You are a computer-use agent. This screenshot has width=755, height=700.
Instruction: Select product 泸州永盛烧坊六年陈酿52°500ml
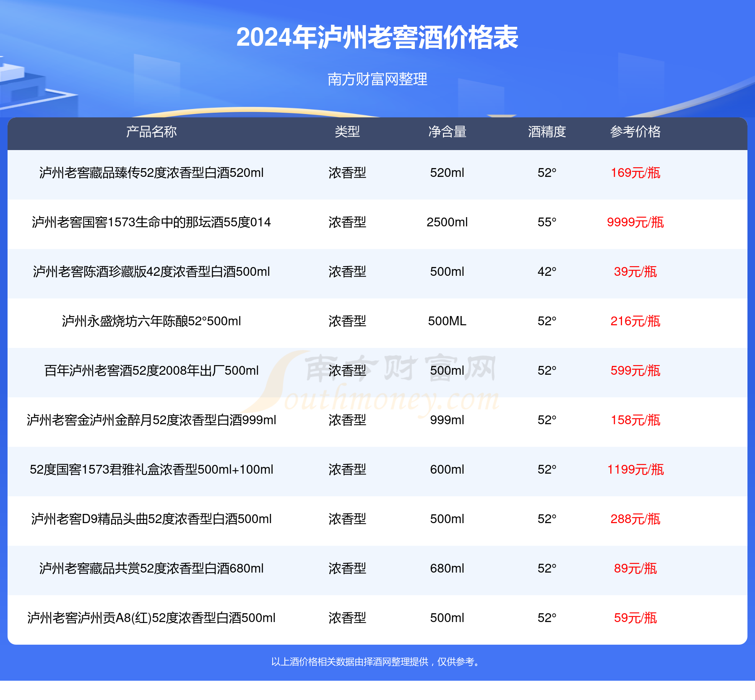(151, 321)
